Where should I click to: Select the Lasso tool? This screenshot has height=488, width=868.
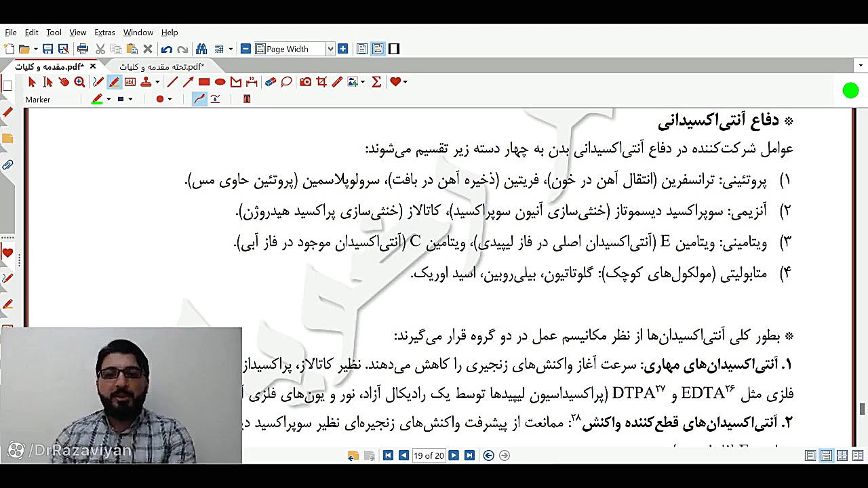[286, 82]
